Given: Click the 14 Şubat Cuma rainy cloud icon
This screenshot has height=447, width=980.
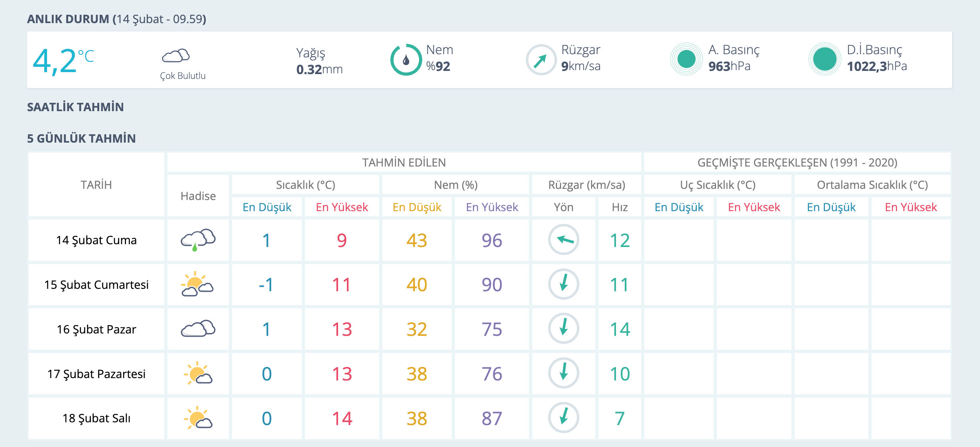Looking at the screenshot, I should point(198,240).
